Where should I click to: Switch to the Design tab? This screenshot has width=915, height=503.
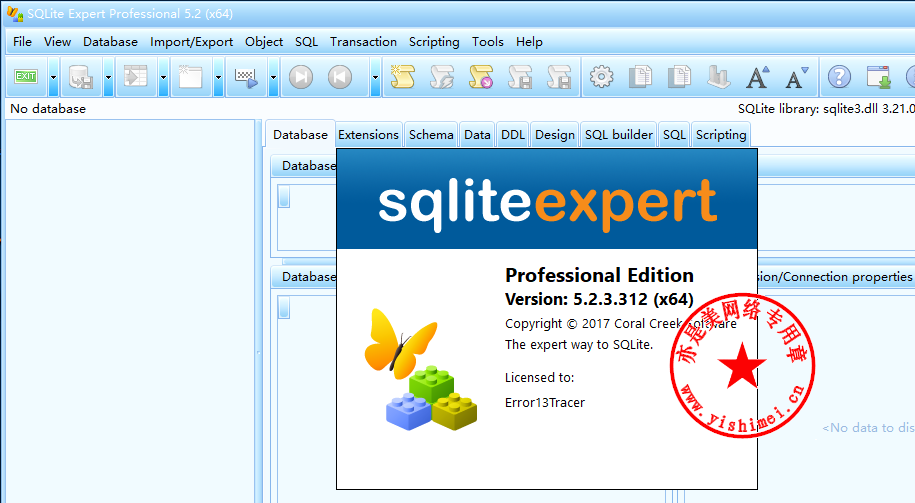tap(554, 135)
